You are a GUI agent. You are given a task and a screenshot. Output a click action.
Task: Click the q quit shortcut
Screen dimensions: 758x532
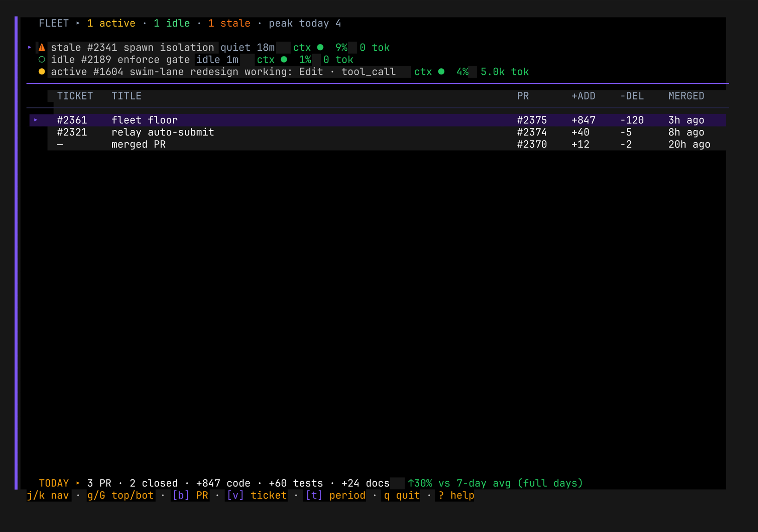click(402, 496)
